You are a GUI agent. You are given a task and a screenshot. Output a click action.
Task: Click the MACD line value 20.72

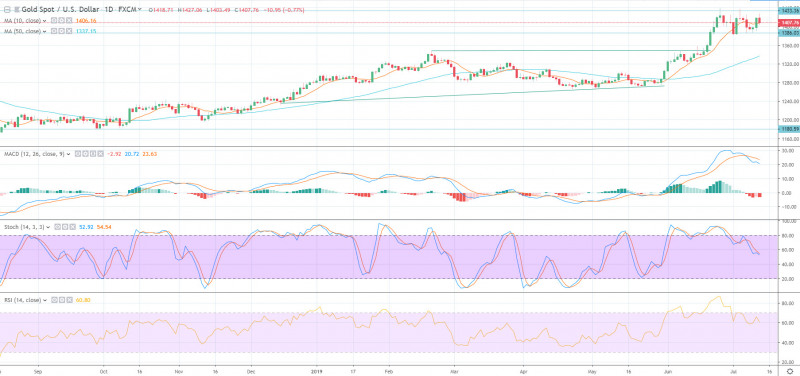[132, 154]
